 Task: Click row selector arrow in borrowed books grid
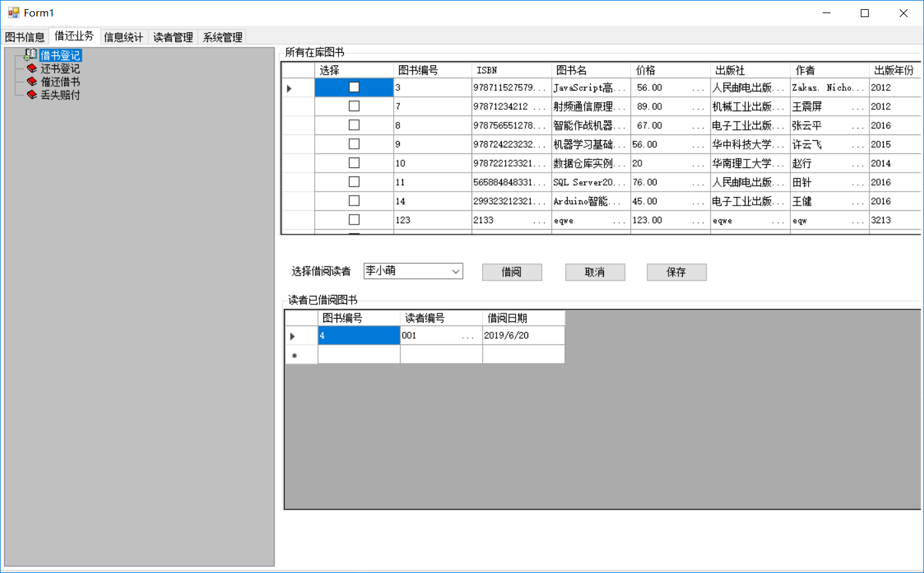[293, 336]
